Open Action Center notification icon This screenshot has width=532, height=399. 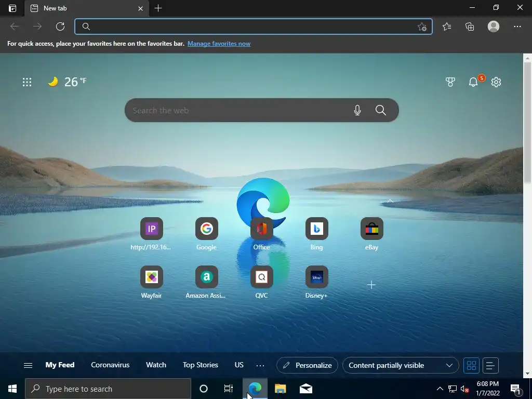click(x=516, y=389)
